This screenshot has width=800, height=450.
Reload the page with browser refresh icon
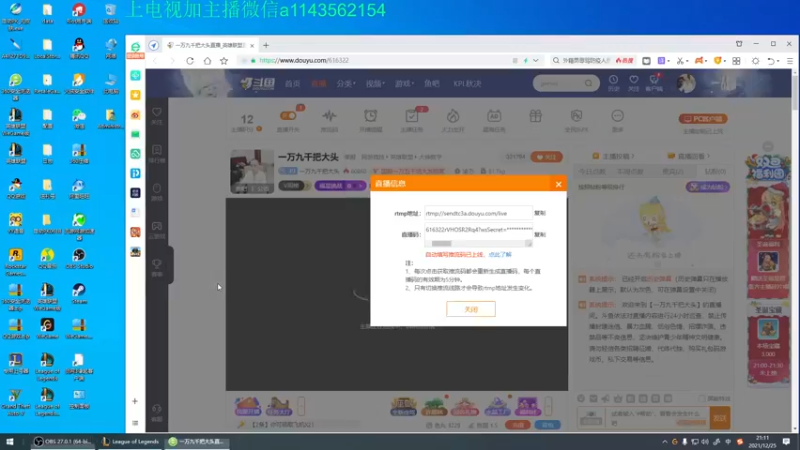190,61
